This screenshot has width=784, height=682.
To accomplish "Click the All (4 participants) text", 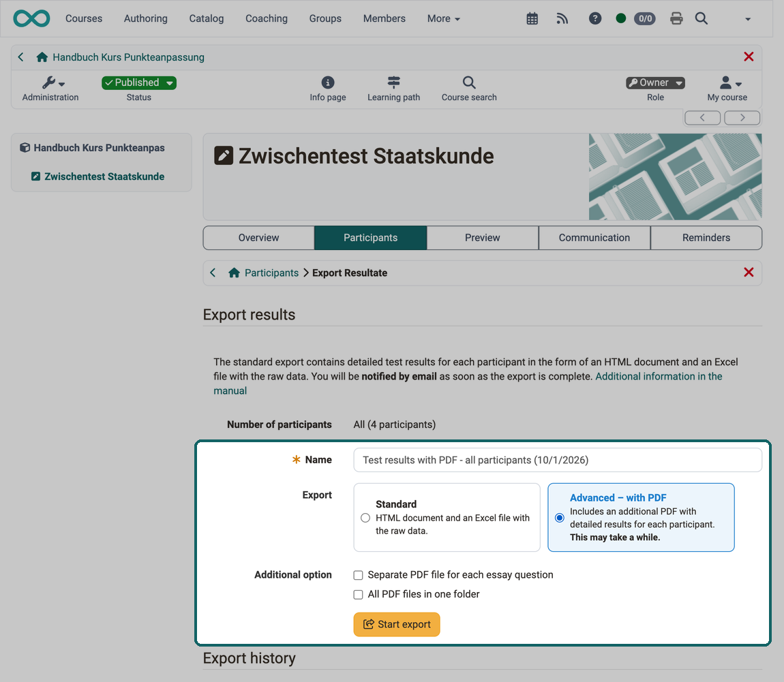I will 395,424.
